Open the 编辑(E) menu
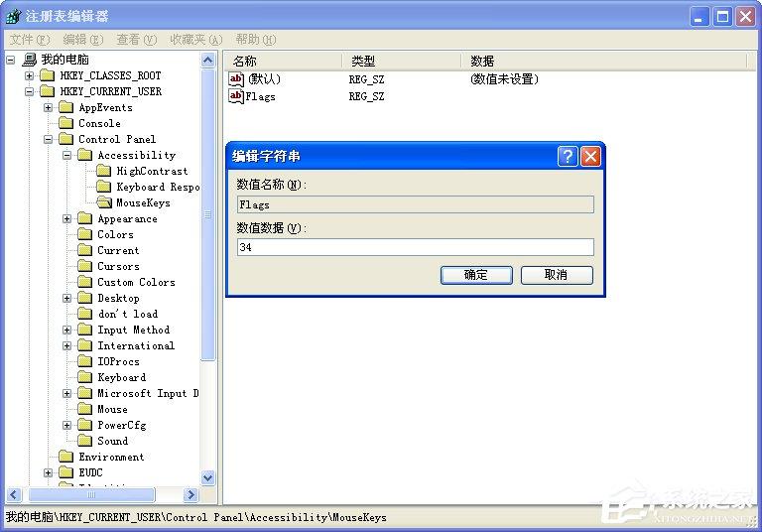Screen dimensions: 762x532 click(83, 40)
